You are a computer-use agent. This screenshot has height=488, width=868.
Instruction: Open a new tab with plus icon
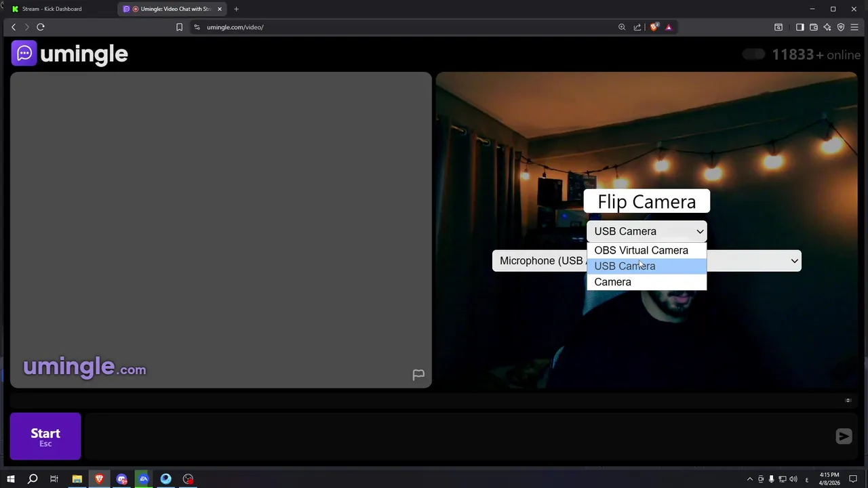pos(236,9)
